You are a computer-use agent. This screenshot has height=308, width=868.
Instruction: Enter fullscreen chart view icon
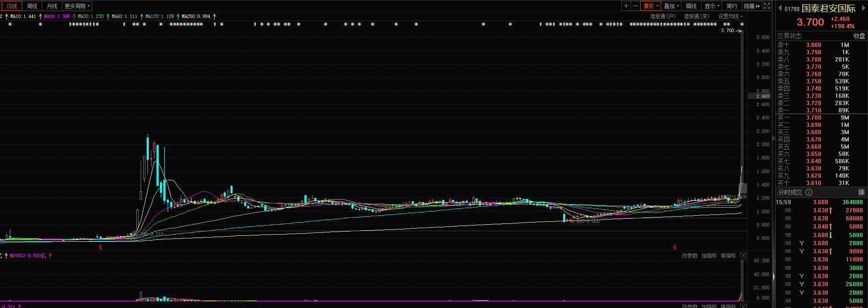(767, 6)
